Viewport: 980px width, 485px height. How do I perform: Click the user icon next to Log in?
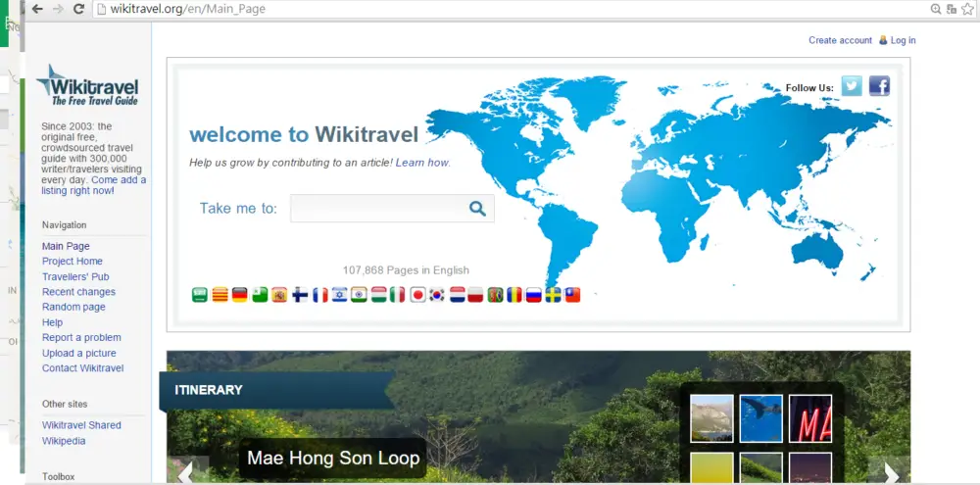(x=883, y=40)
